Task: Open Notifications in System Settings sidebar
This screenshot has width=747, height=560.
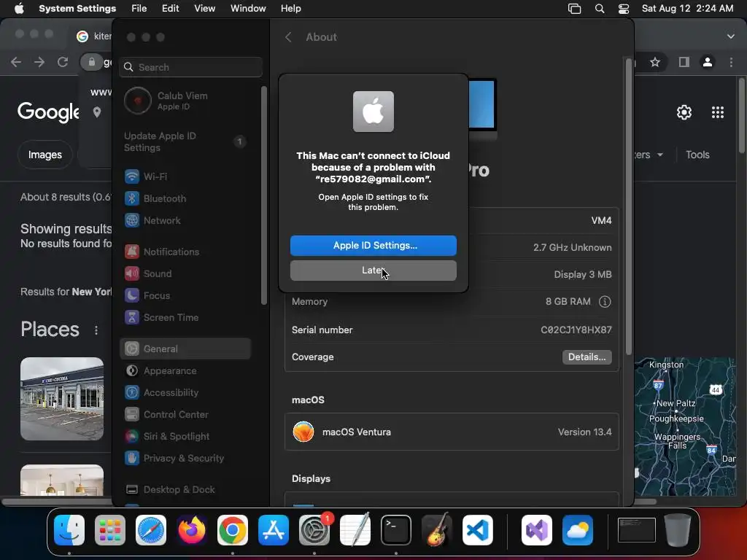Action: tap(186, 252)
